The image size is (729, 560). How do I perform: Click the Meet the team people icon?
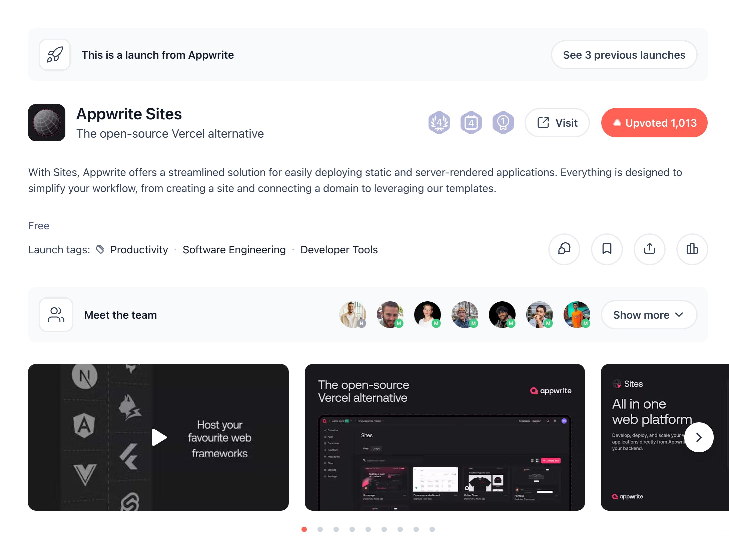56,315
